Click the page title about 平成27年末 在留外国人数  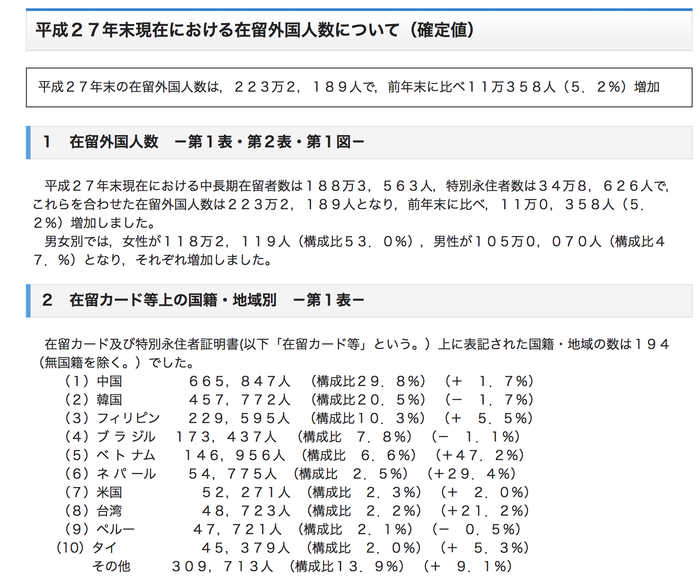(255, 30)
